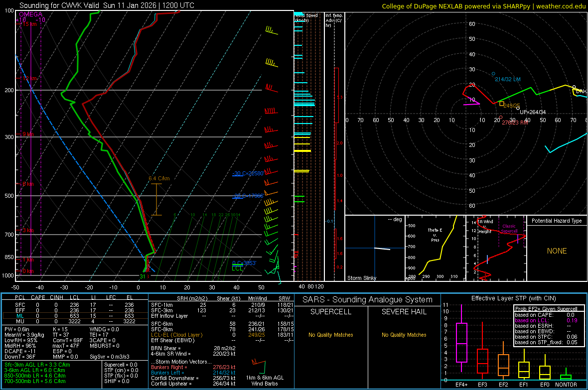Click the OMEGA label at skew-T top
Viewport: 588px width, 390px height.
click(31, 14)
